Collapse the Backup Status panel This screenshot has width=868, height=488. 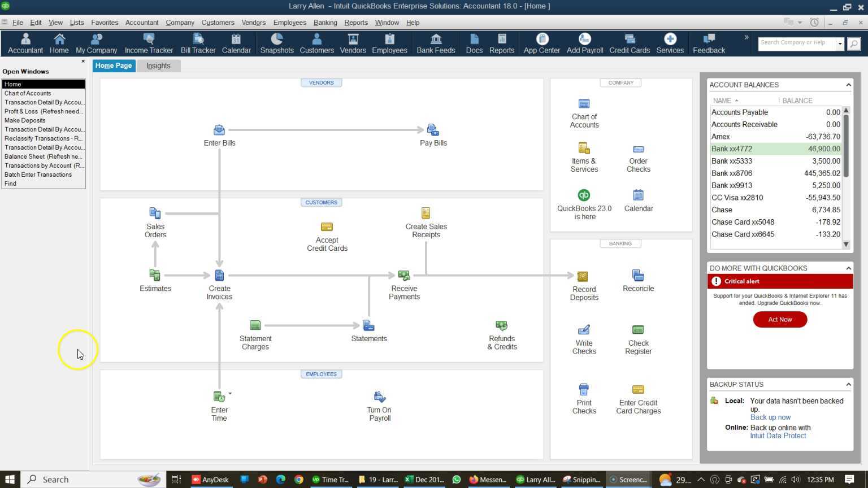848,385
